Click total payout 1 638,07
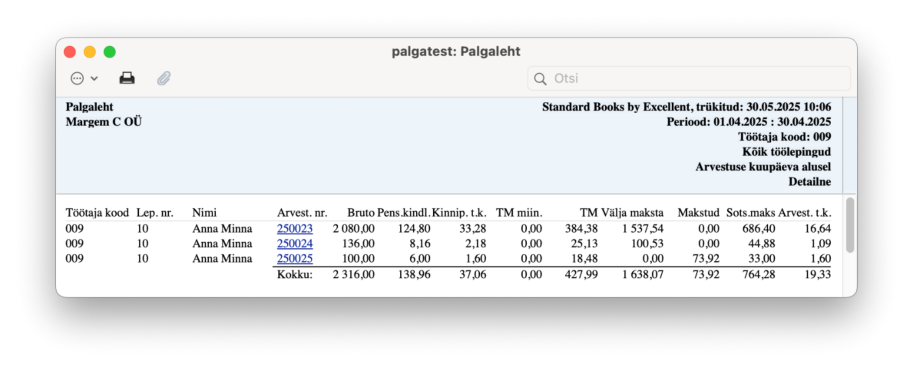 coord(643,274)
